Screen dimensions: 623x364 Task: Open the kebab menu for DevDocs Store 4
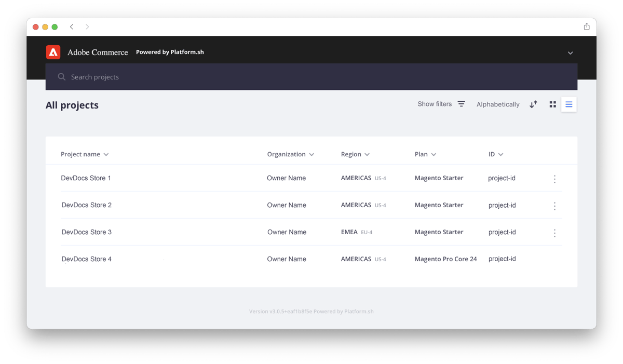[554, 259]
